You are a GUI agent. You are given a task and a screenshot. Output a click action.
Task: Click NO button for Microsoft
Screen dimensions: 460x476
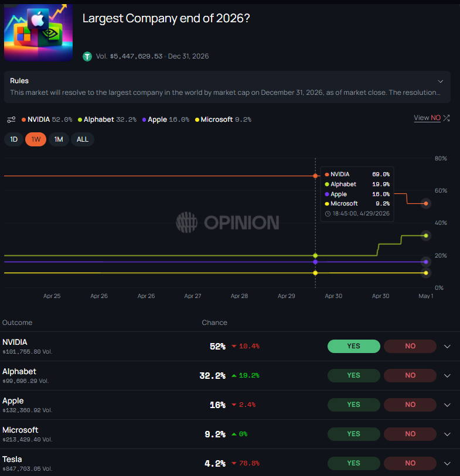pyautogui.click(x=410, y=434)
